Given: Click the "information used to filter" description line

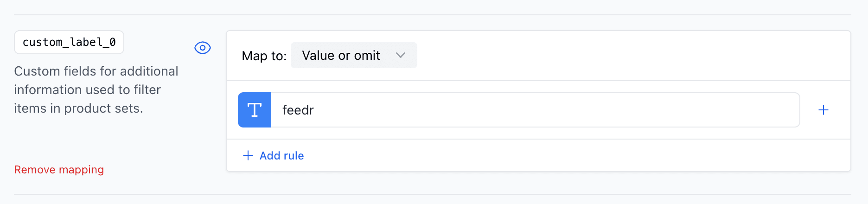Looking at the screenshot, I should 87,89.
